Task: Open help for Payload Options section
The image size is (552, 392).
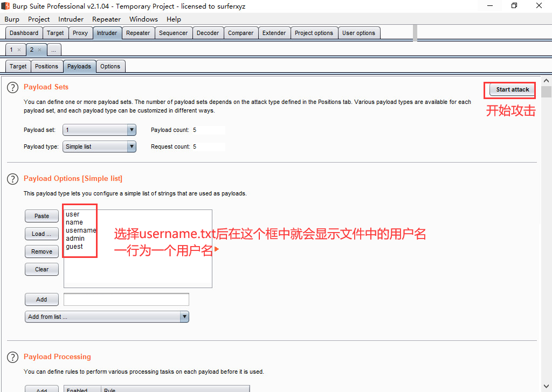Action: [13, 179]
